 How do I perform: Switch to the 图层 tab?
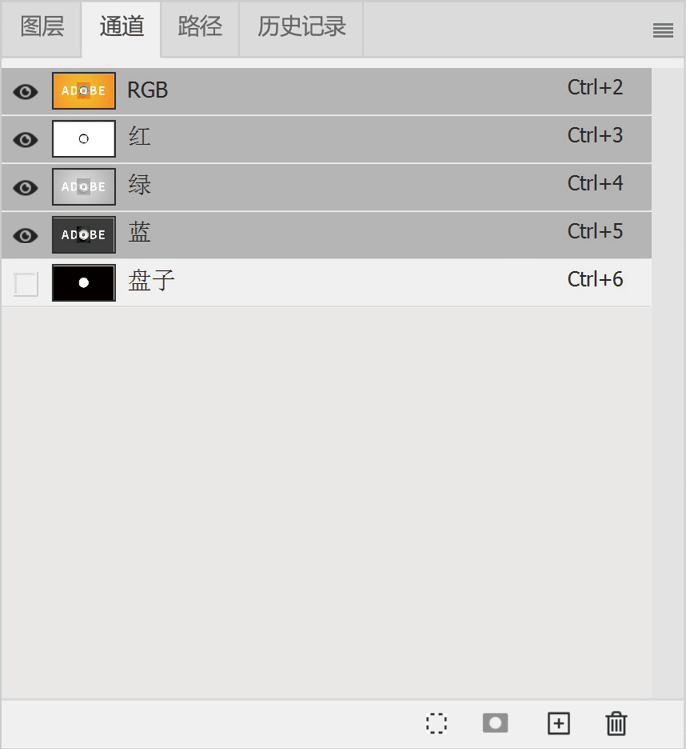[42, 27]
